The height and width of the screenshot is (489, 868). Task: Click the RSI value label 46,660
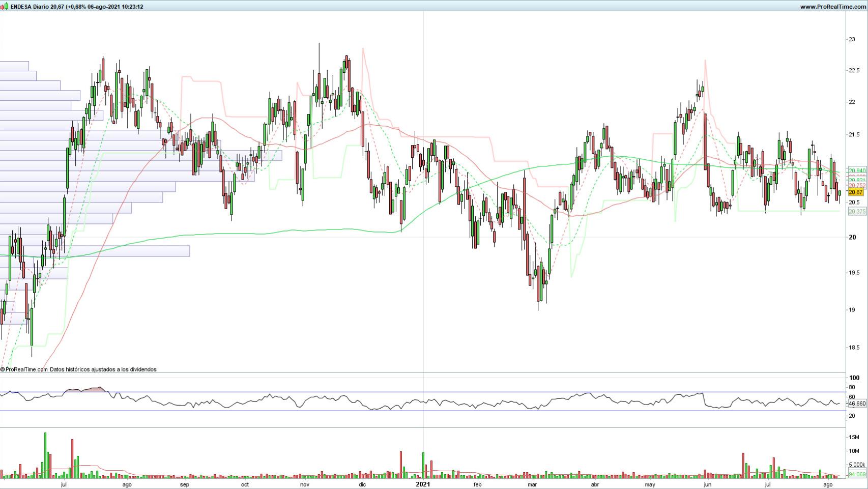coord(857,404)
